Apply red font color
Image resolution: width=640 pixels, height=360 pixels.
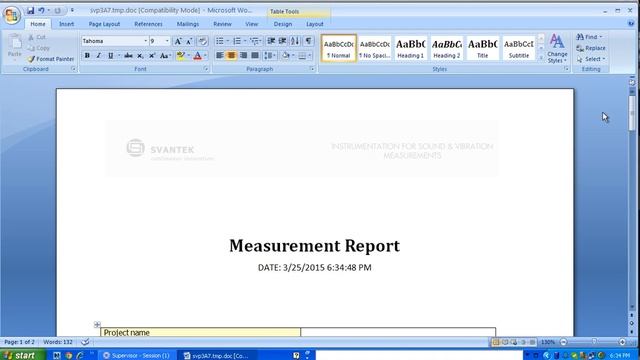point(198,56)
